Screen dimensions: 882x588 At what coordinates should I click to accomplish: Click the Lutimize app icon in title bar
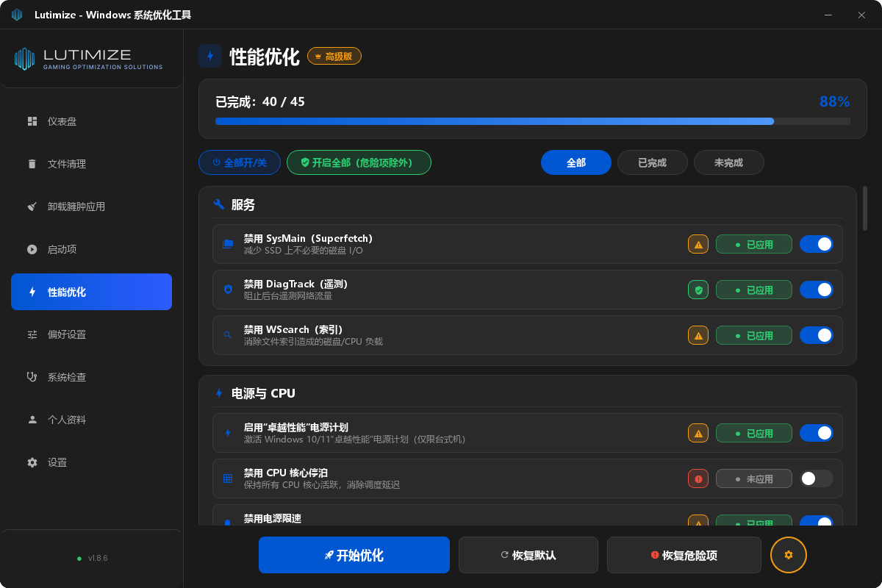pyautogui.click(x=17, y=15)
